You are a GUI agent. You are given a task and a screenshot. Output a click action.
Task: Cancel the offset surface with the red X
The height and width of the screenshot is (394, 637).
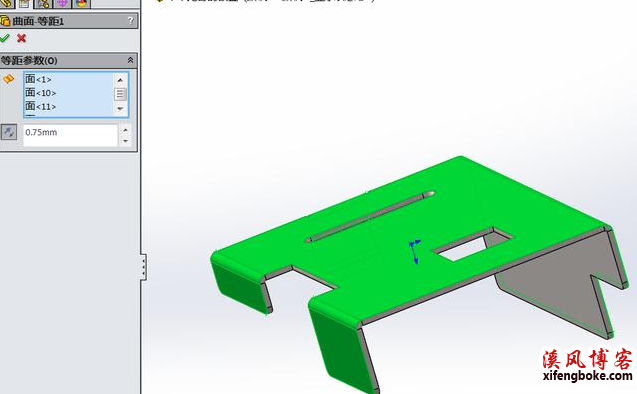tap(22, 38)
